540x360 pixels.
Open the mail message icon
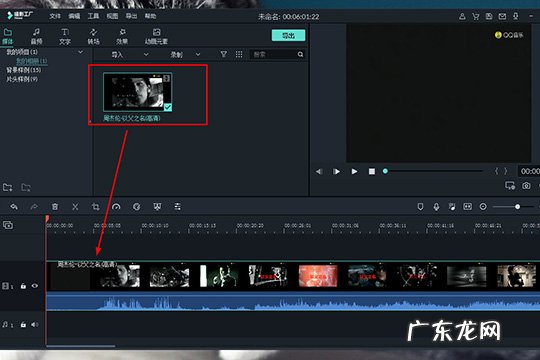502,16
